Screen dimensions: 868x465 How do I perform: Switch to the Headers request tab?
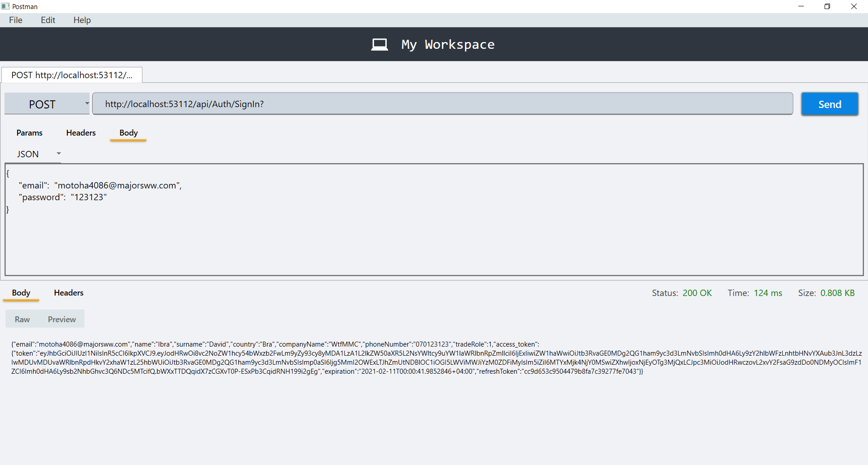click(81, 132)
